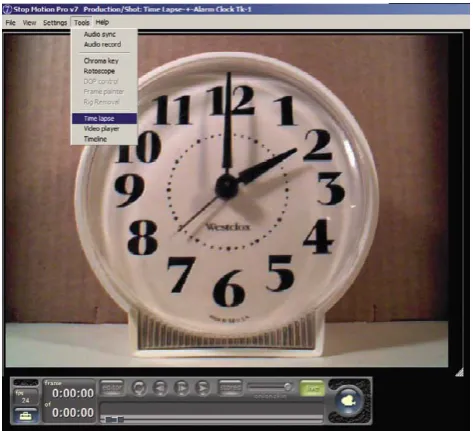The image size is (473, 431).
Task: Click the loop playback icon
Action: tap(139, 388)
